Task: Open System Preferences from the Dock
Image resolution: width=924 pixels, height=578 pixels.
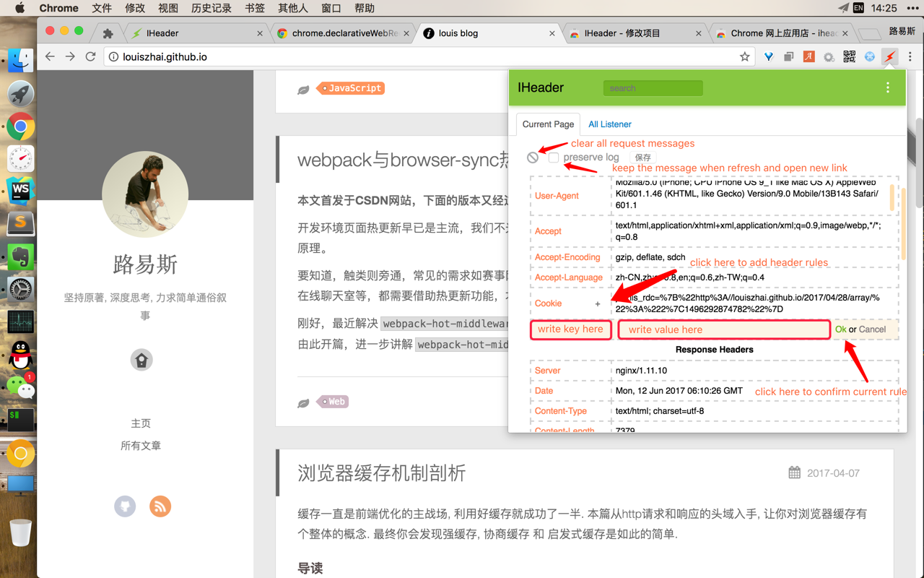Action: [20, 289]
